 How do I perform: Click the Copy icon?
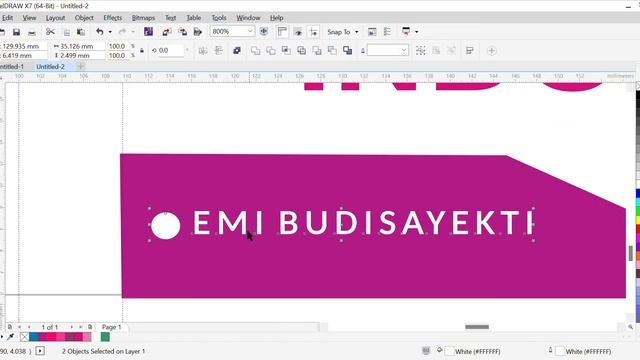coord(66,32)
